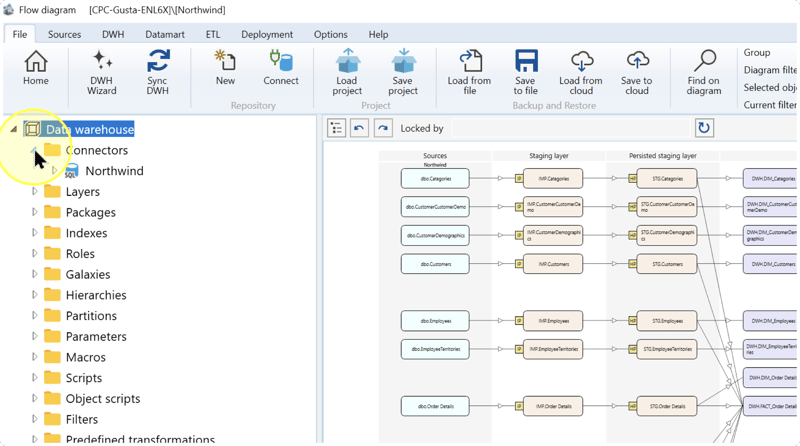Open the Help tab
Screen dimensions: 800x446
click(378, 34)
